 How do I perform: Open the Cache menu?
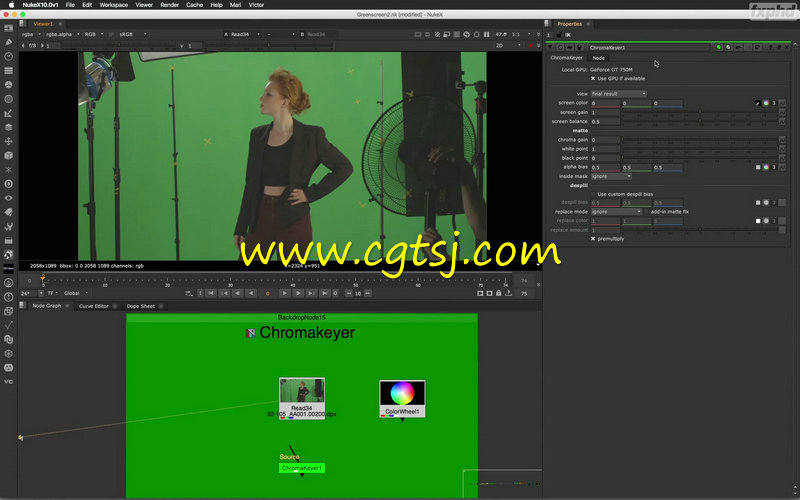click(x=194, y=5)
